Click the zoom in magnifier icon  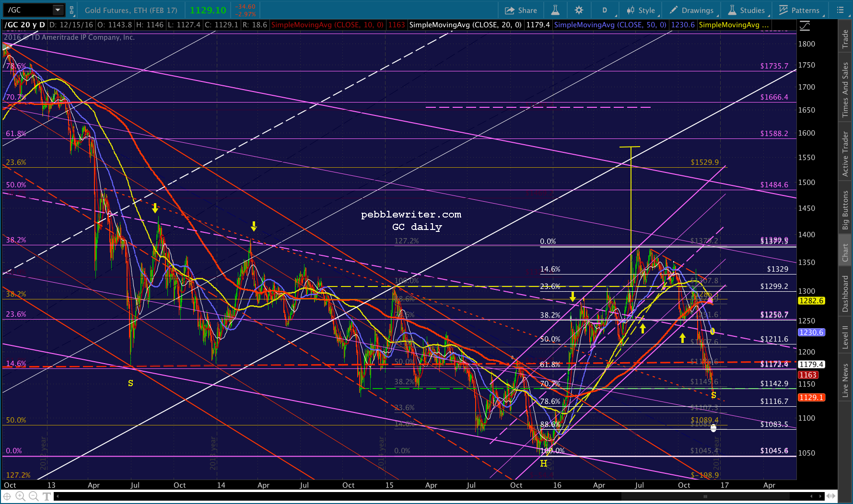point(21,496)
